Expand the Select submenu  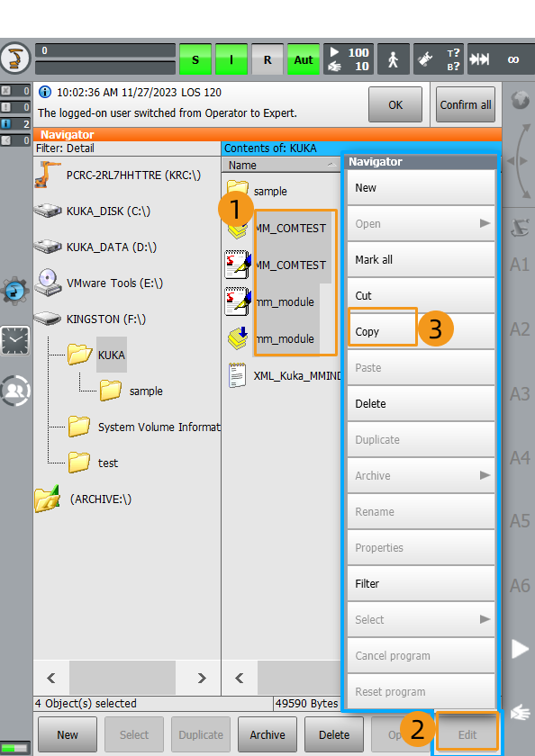pos(422,619)
